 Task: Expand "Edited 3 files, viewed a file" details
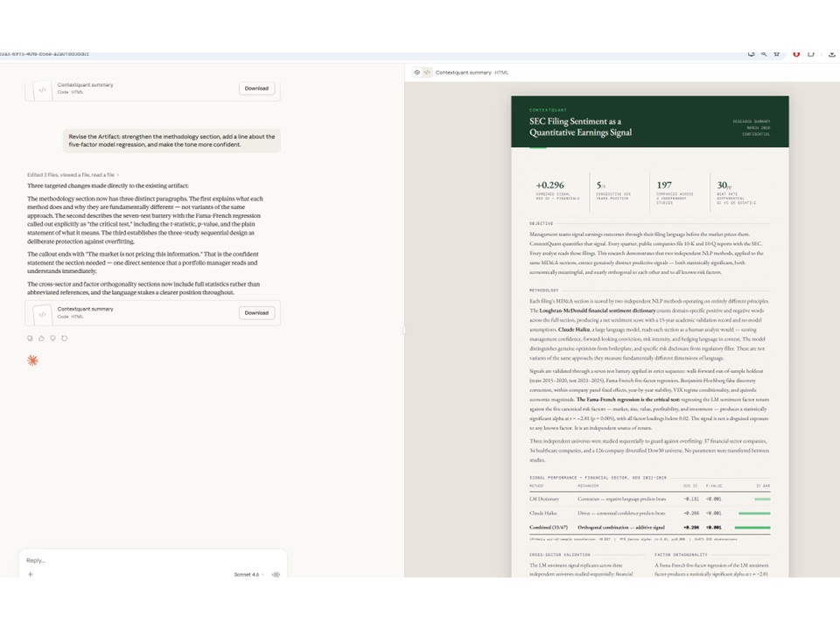click(x=73, y=175)
